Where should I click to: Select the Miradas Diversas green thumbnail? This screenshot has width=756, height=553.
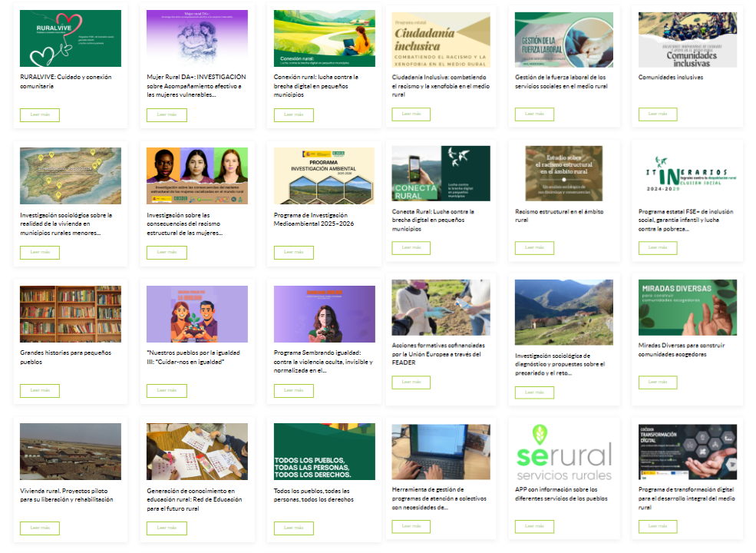point(687,307)
